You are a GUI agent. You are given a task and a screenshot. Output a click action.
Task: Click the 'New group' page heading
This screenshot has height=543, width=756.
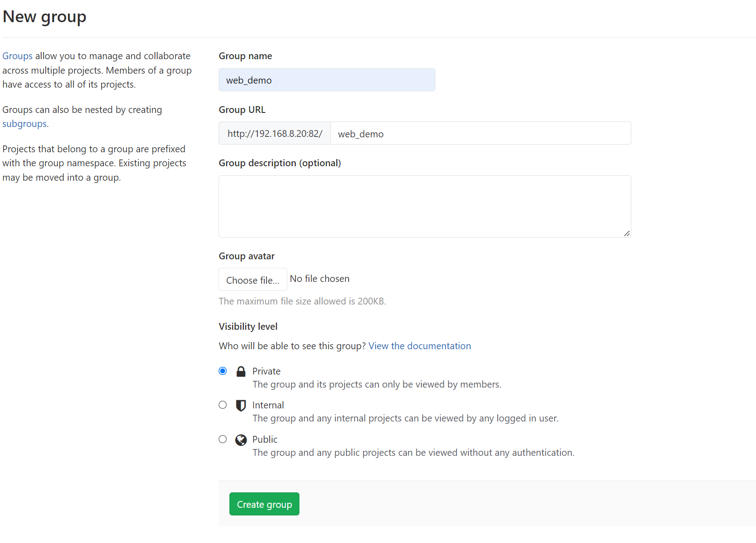[44, 17]
